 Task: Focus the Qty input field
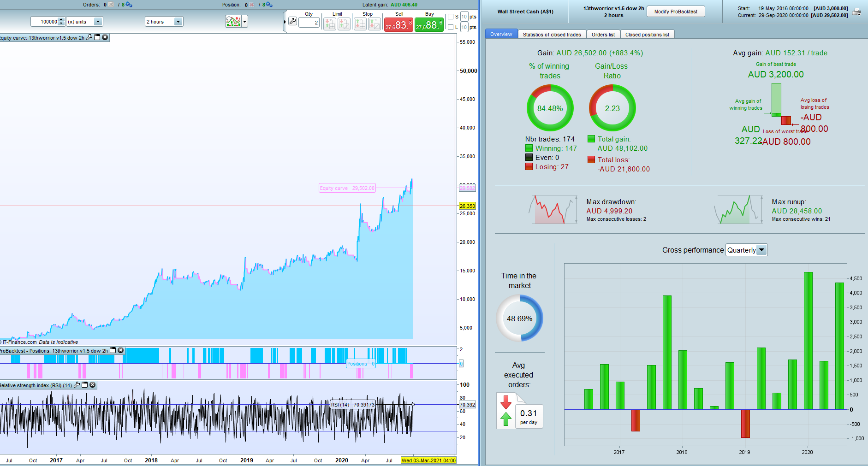(309, 22)
